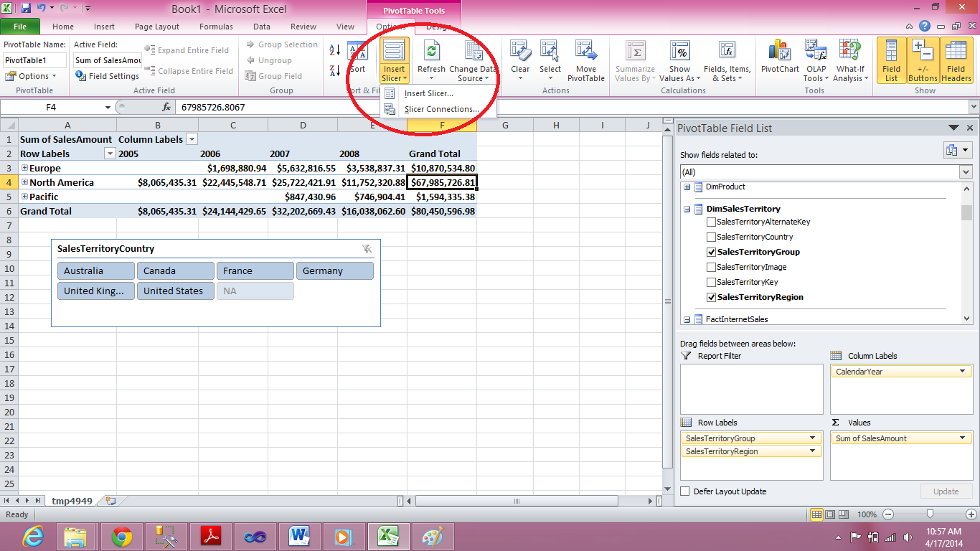Expand the Europe row group
Viewport: 980px width, 551px height.
pyautogui.click(x=24, y=168)
